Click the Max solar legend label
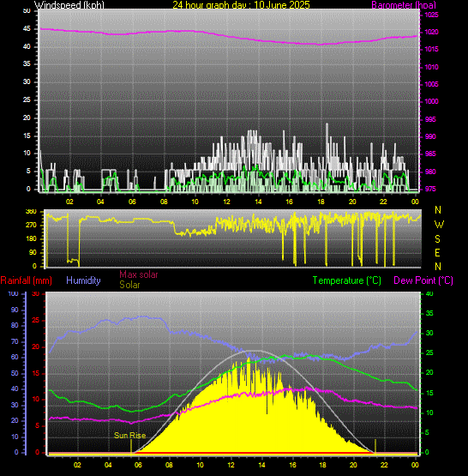The width and height of the screenshot is (468, 476). tap(139, 274)
